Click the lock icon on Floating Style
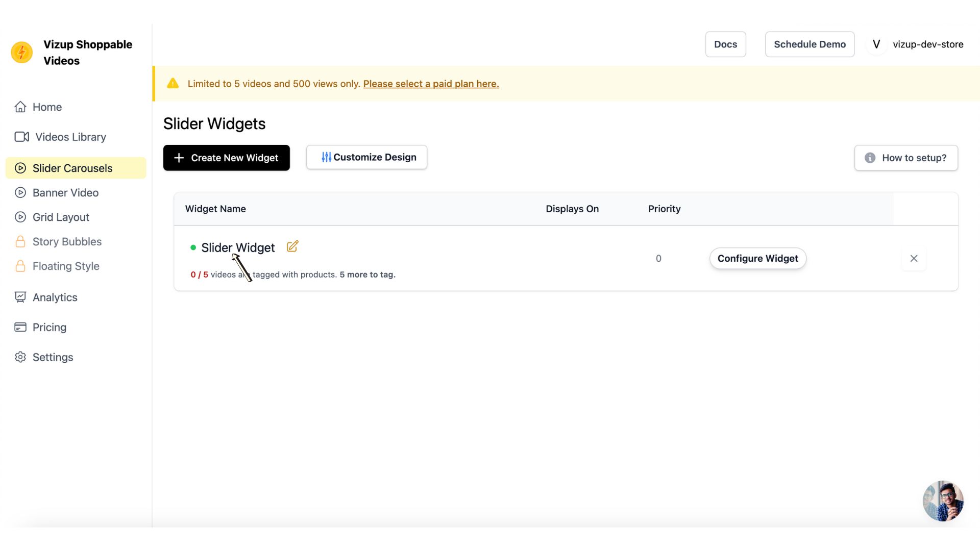This screenshot has width=980, height=551. pos(20,266)
